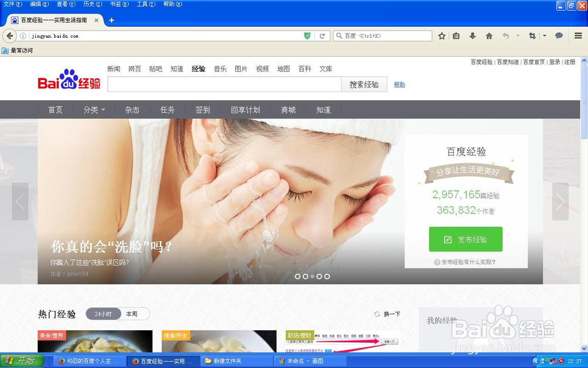Open 商城 in navigation bar

point(288,110)
